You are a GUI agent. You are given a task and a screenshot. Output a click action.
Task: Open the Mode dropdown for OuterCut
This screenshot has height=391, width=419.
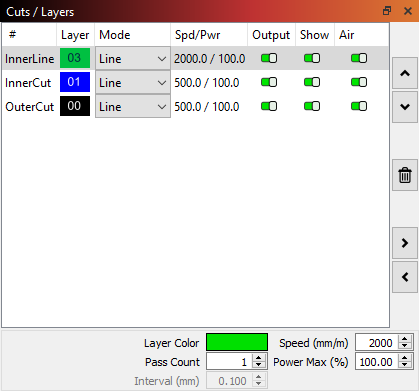133,107
